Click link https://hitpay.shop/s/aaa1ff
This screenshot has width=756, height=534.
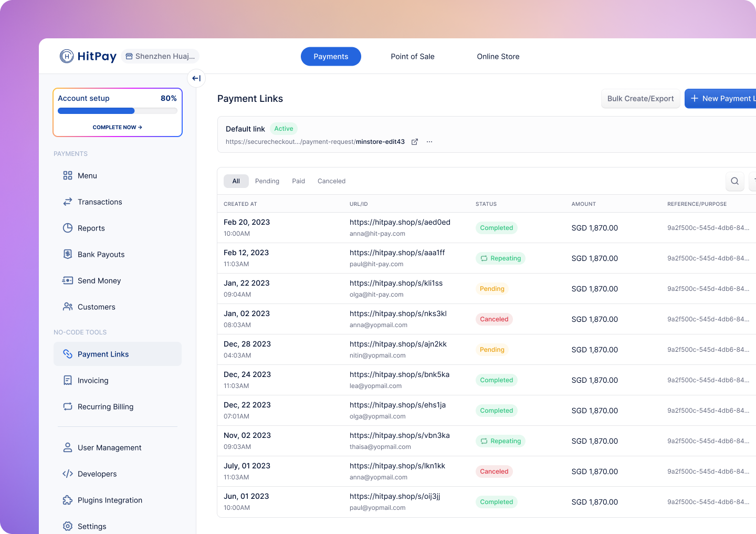pyautogui.click(x=397, y=253)
